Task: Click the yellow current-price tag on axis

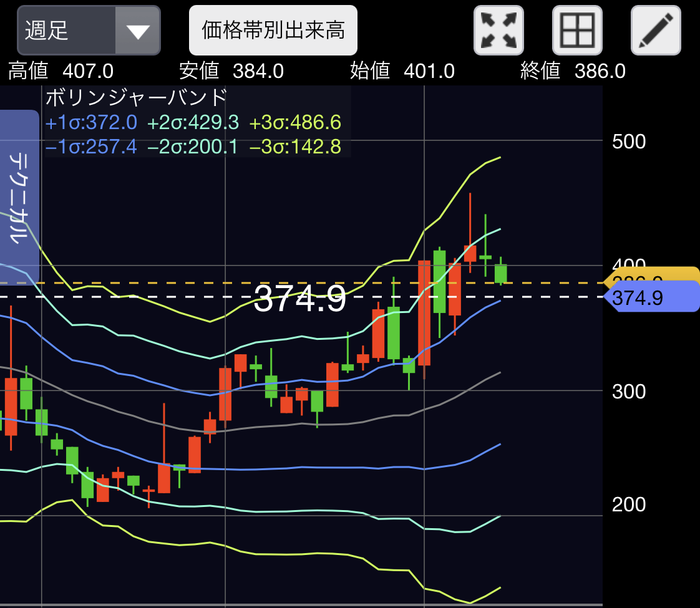Action: coord(651,274)
